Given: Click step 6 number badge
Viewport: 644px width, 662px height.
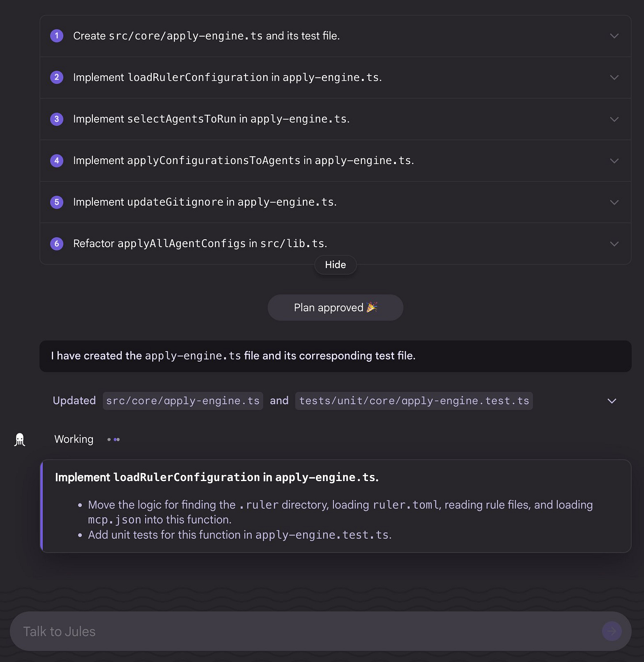Looking at the screenshot, I should pos(57,244).
